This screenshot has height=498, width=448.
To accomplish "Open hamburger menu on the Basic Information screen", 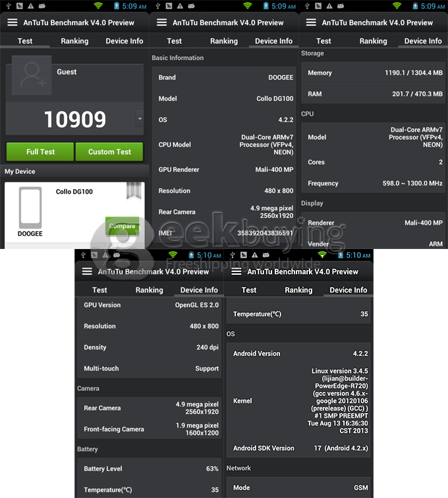I will [161, 22].
